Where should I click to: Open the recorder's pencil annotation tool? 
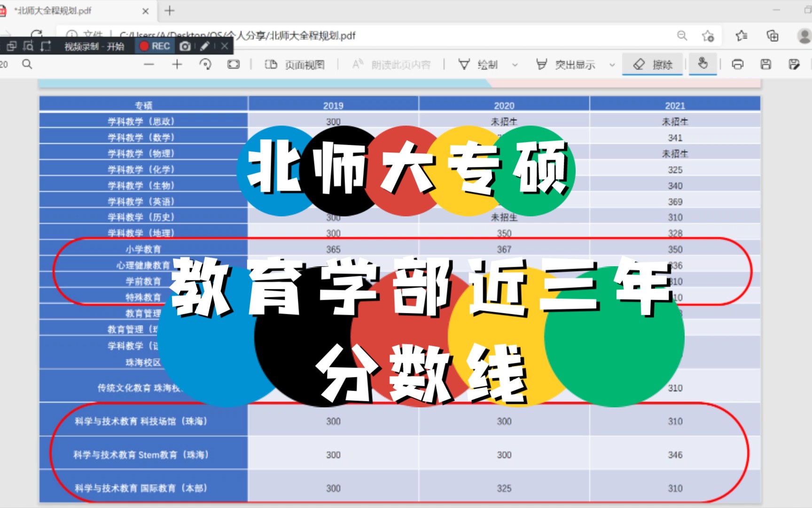[204, 46]
